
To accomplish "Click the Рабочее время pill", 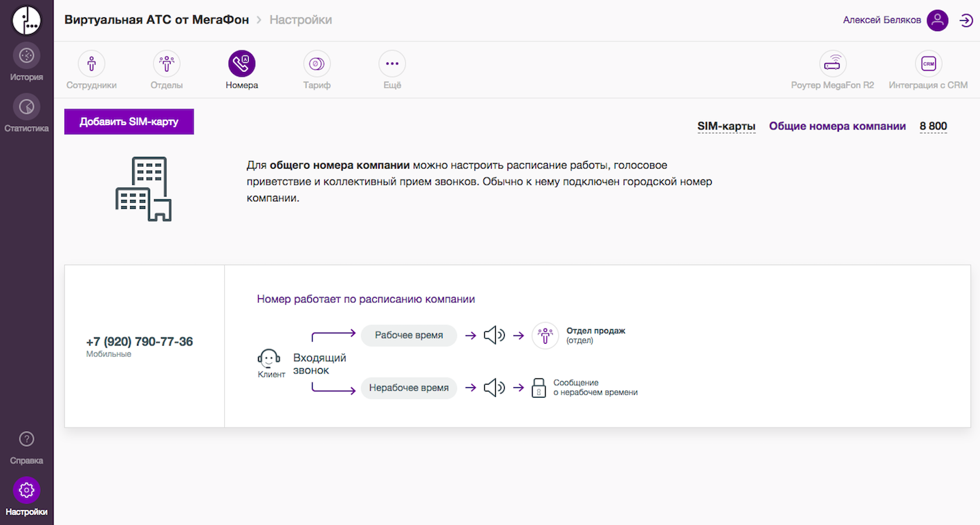I will point(409,335).
